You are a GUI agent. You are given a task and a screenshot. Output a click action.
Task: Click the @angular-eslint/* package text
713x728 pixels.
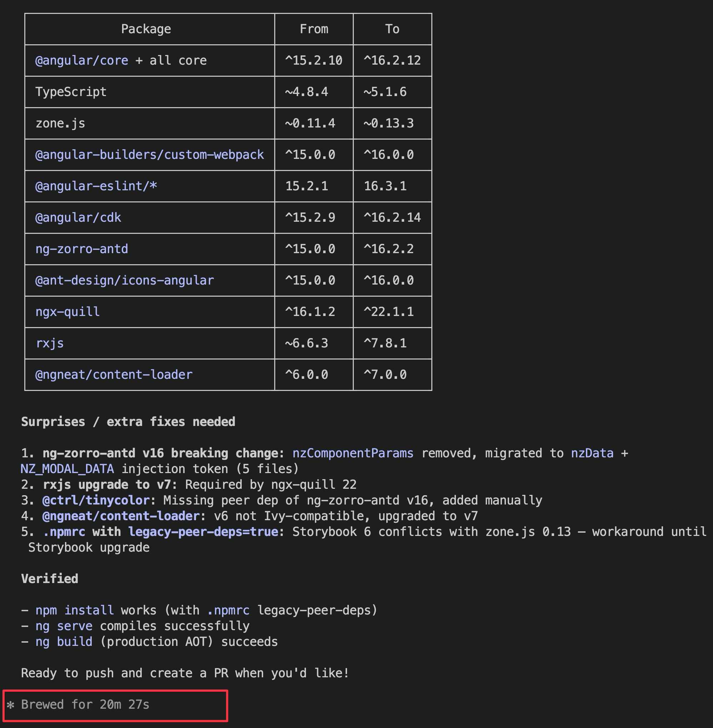click(x=95, y=186)
